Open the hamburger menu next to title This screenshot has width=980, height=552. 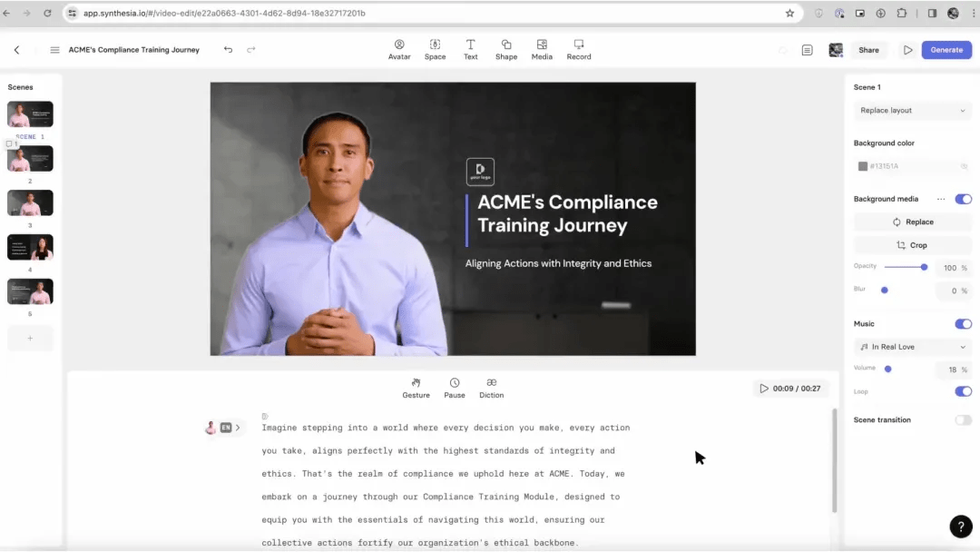click(x=54, y=49)
